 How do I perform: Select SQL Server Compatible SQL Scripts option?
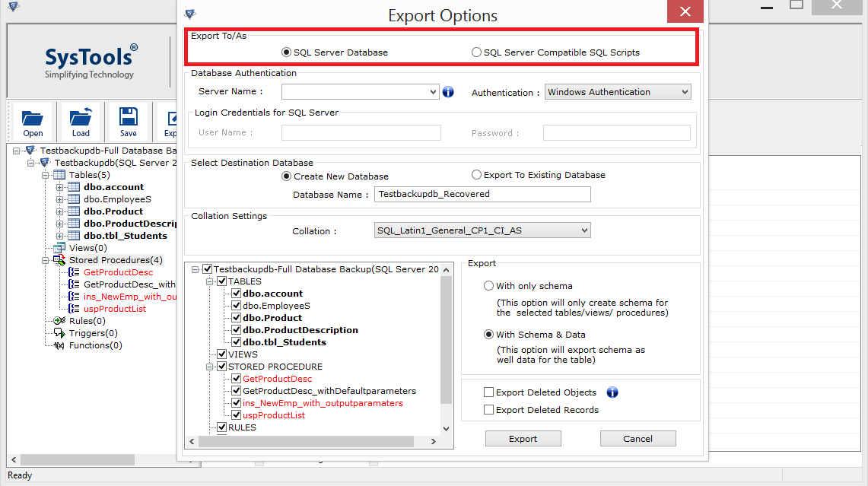(476, 52)
